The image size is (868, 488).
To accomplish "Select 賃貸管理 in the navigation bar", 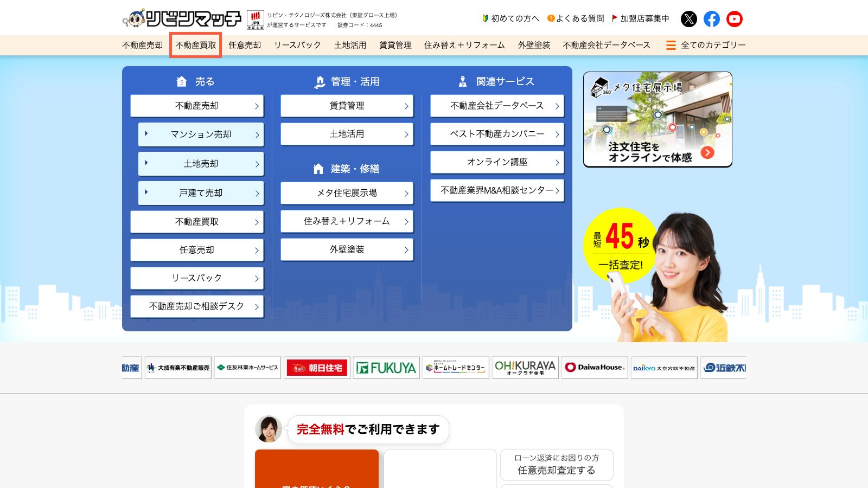I will coord(395,45).
